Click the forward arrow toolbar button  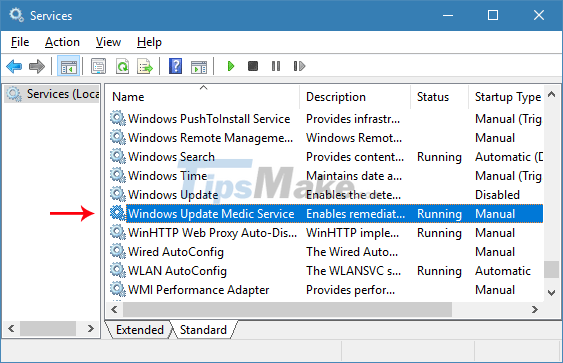(37, 66)
